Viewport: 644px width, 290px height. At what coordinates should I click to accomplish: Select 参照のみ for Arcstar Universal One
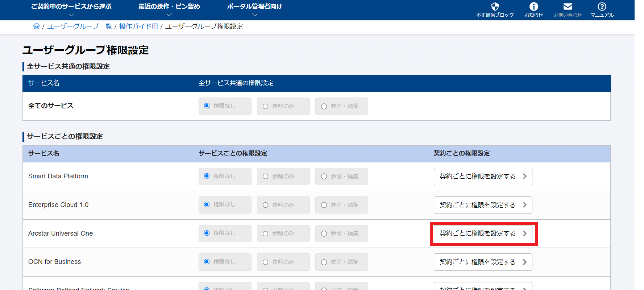tap(283, 233)
